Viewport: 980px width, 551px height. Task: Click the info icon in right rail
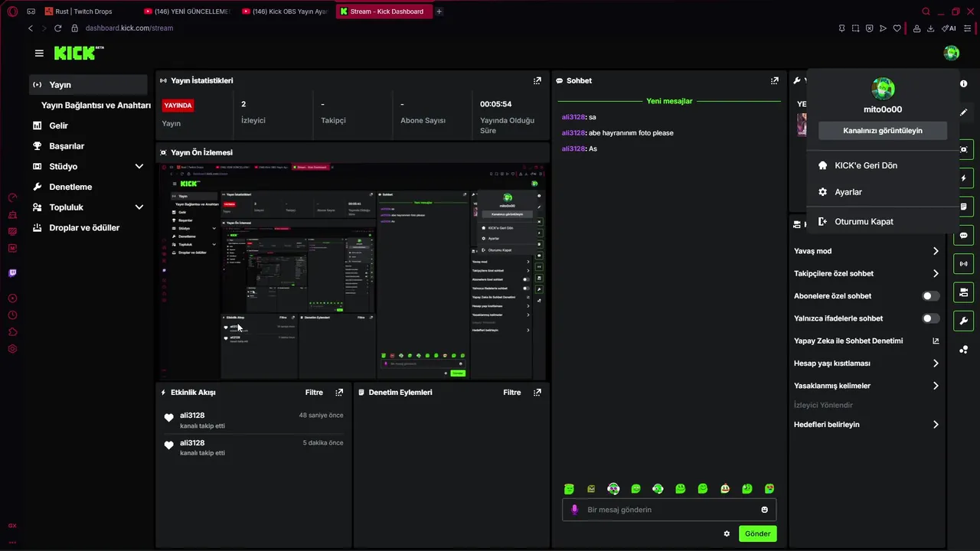tap(964, 83)
